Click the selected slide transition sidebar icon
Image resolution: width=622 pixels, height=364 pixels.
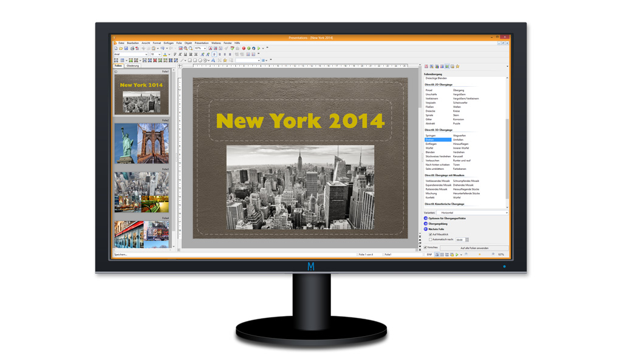(x=447, y=67)
